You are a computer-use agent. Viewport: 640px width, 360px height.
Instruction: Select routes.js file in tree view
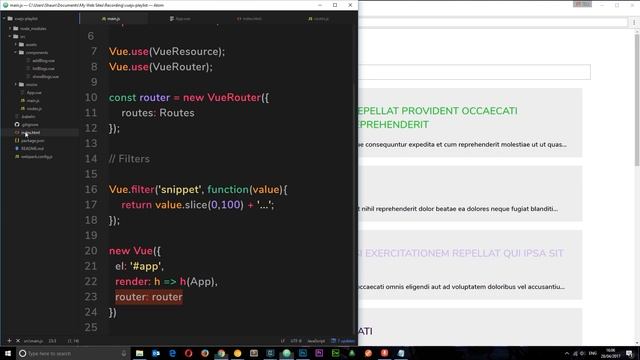[x=34, y=109]
